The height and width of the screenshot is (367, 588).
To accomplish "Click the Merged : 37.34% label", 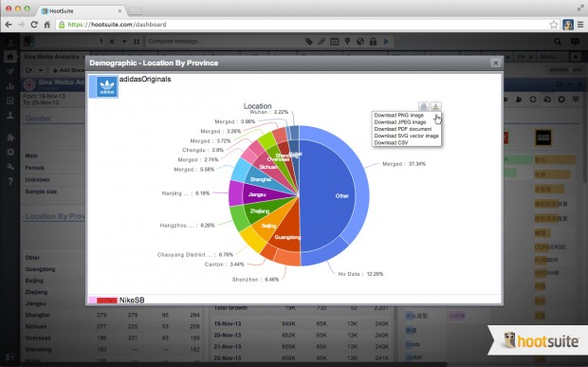I will pyautogui.click(x=403, y=164).
